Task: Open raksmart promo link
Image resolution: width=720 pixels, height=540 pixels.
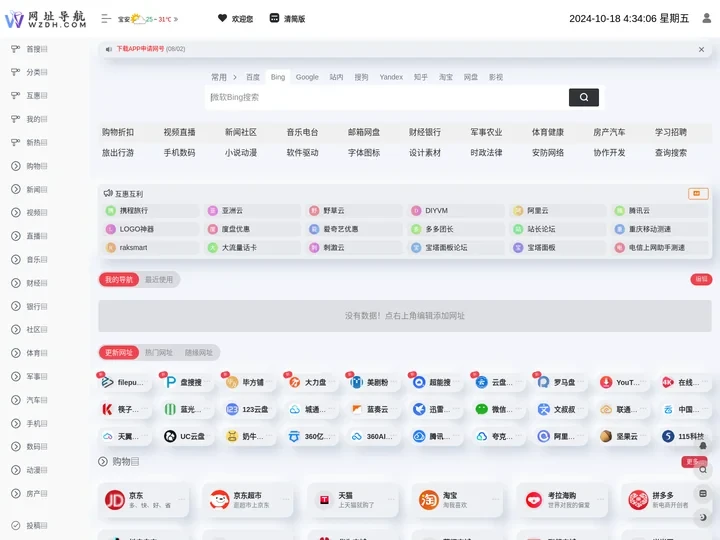Action: pos(151,248)
